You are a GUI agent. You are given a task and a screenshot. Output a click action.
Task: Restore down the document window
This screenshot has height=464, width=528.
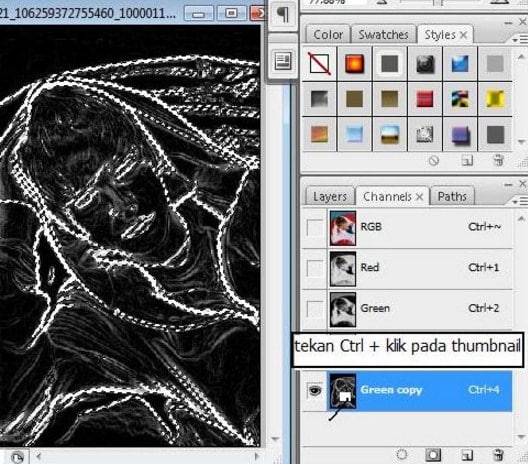[x=231, y=13]
